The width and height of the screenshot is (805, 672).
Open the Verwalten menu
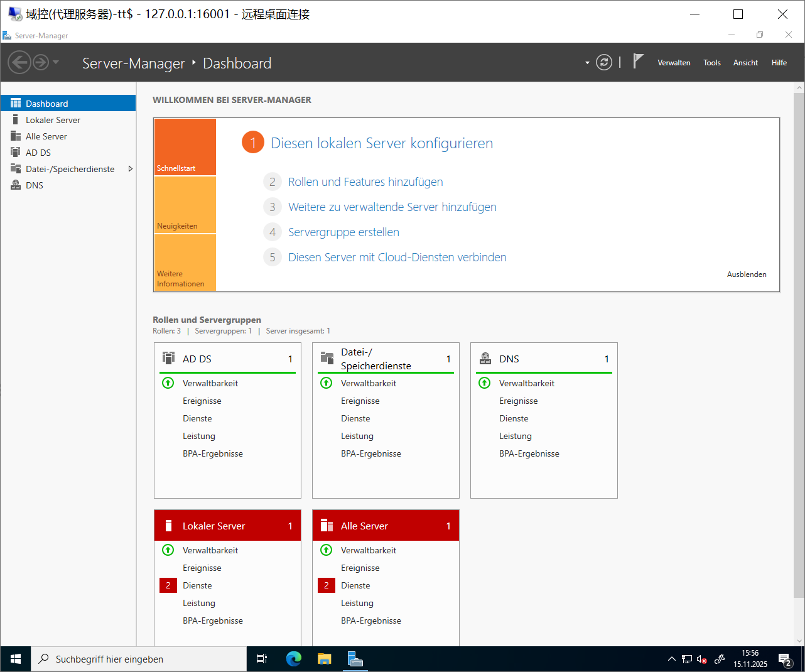tap(674, 63)
